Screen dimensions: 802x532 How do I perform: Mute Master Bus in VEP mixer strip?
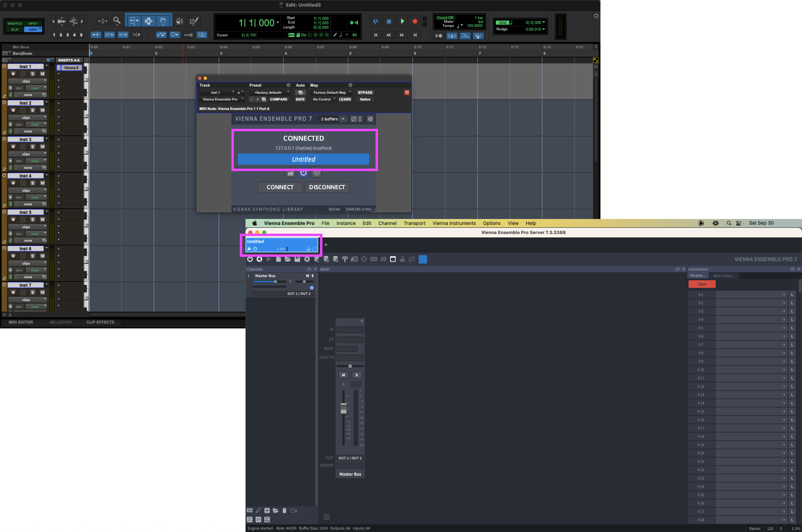[x=343, y=375]
